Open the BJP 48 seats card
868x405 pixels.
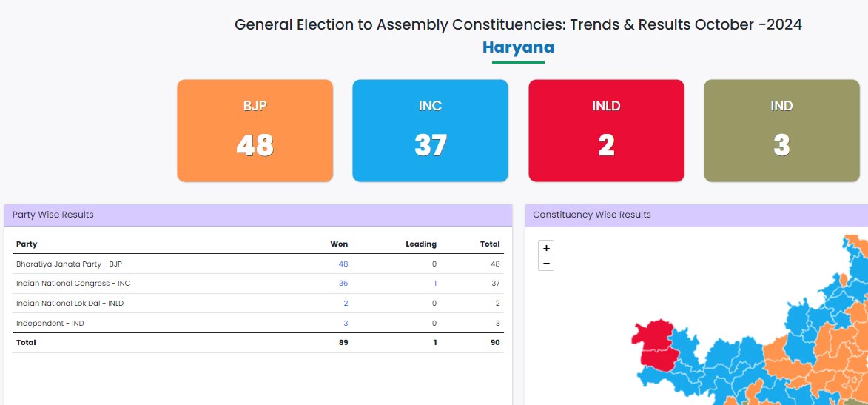pyautogui.click(x=255, y=131)
